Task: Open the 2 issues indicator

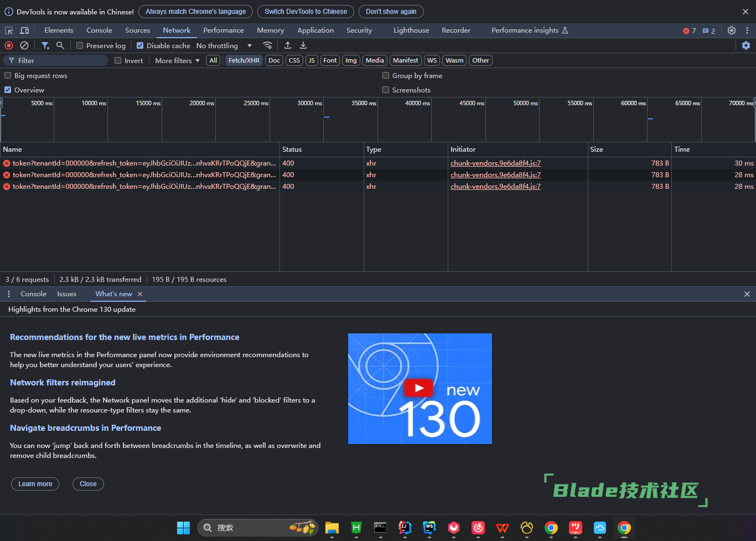Action: (x=709, y=31)
